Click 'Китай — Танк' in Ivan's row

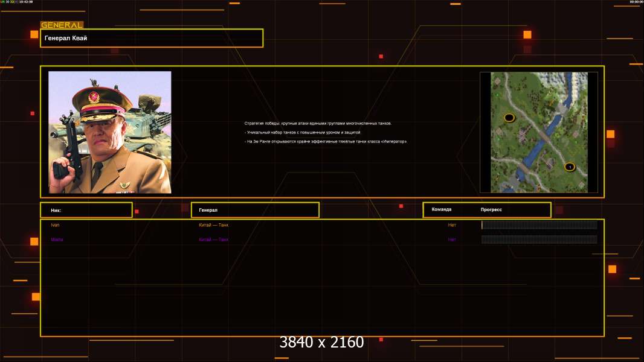tap(214, 225)
